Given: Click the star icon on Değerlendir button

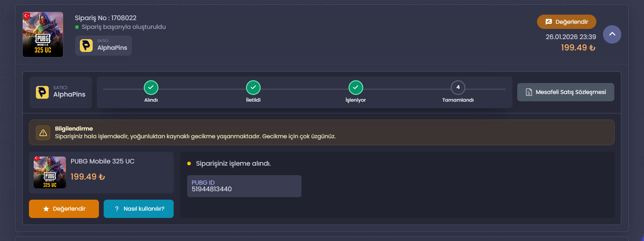Looking at the screenshot, I should point(46,209).
